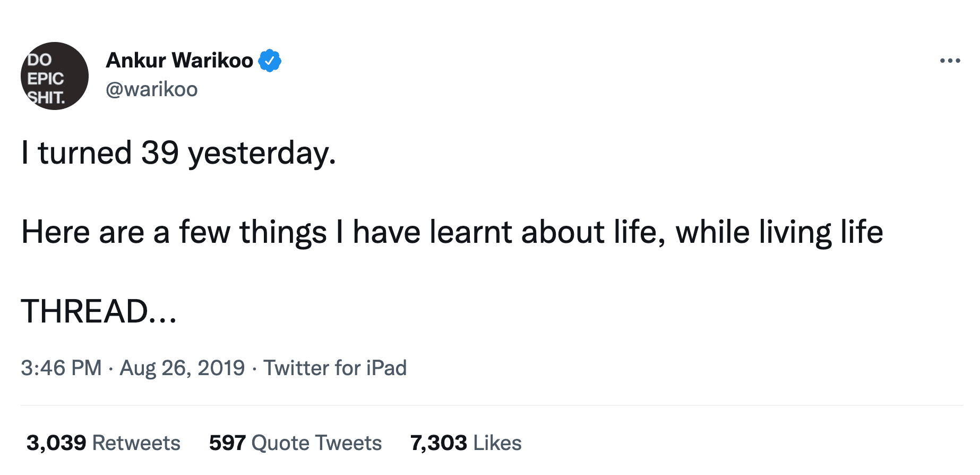Click the 597 quote count number
This screenshot has height=475, width=980.
(x=227, y=443)
